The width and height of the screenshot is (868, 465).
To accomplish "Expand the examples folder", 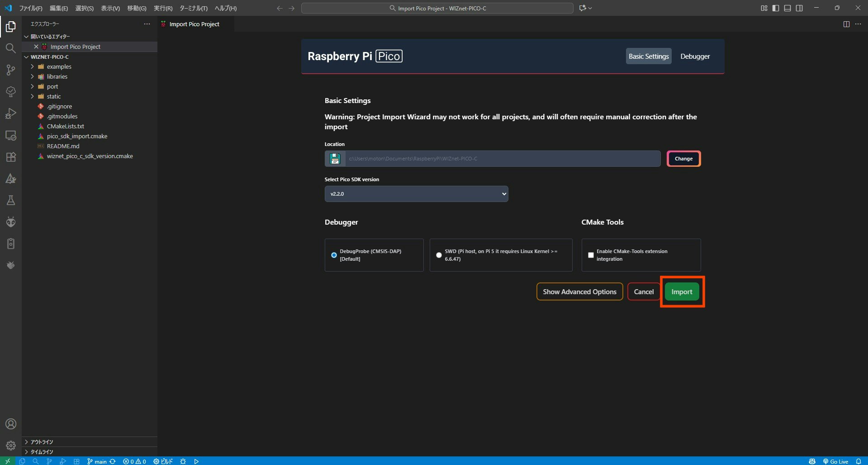I will pyautogui.click(x=32, y=66).
